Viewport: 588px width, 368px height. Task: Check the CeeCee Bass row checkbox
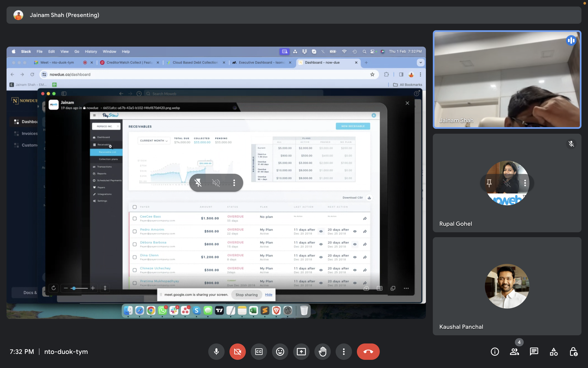coord(135,218)
